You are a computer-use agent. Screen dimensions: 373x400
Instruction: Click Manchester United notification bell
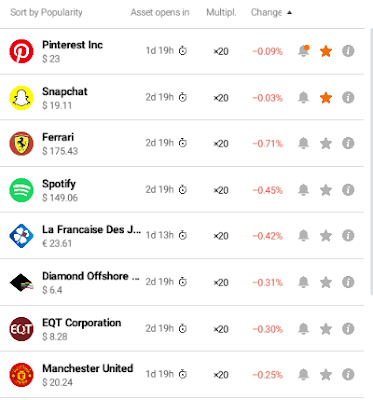[303, 374]
